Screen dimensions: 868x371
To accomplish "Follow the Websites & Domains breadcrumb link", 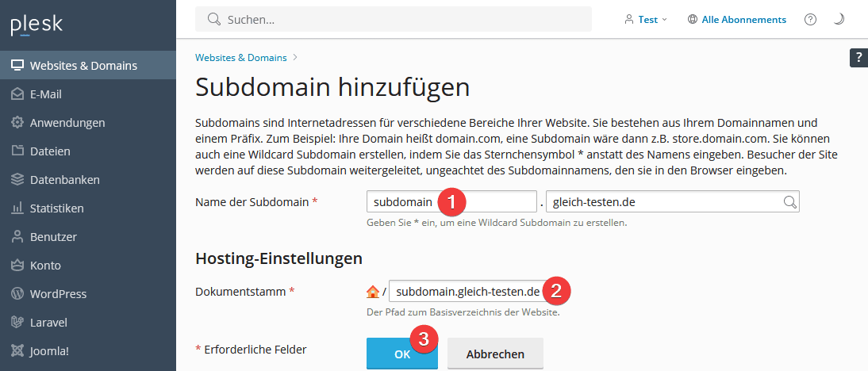I will (x=241, y=57).
